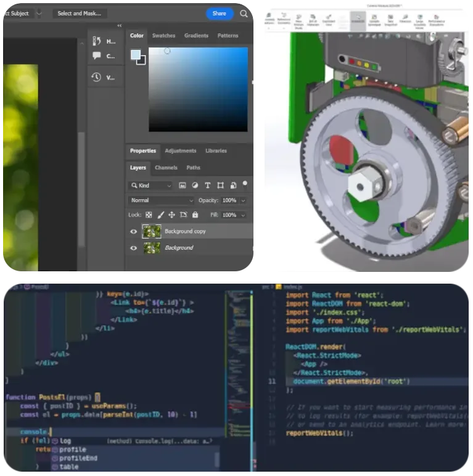Switch to the Patterns tab

[228, 36]
